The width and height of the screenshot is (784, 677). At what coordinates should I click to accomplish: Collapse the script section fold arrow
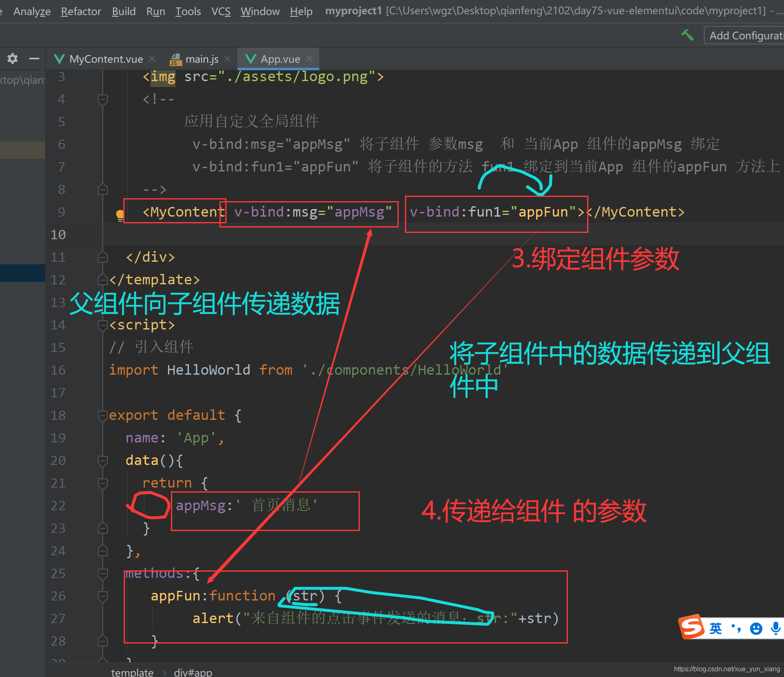click(x=102, y=325)
